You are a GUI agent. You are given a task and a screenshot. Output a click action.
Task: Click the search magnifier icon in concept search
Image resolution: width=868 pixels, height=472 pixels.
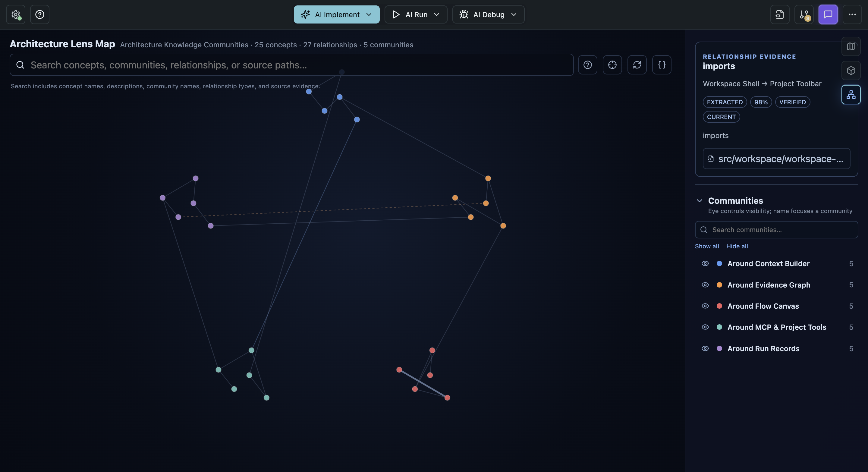[20, 65]
